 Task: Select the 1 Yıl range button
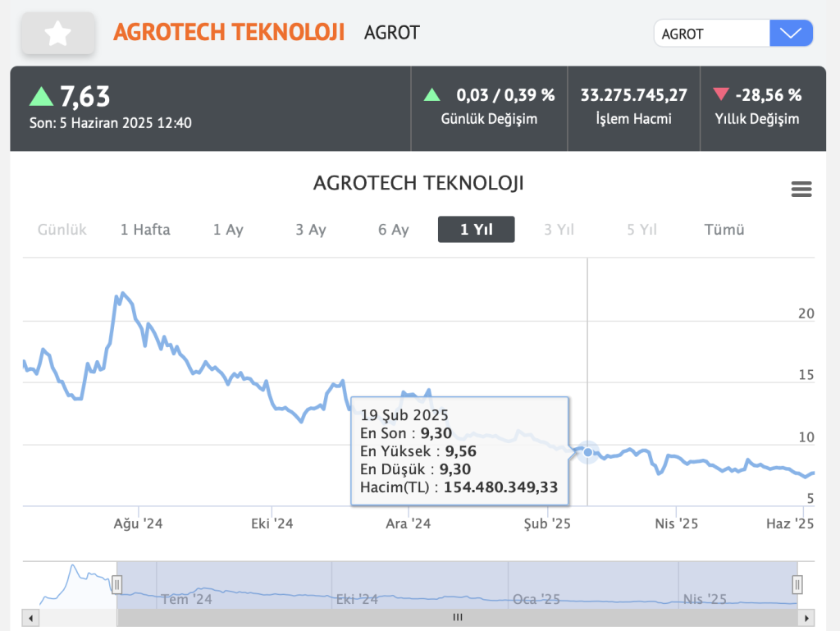click(x=477, y=230)
